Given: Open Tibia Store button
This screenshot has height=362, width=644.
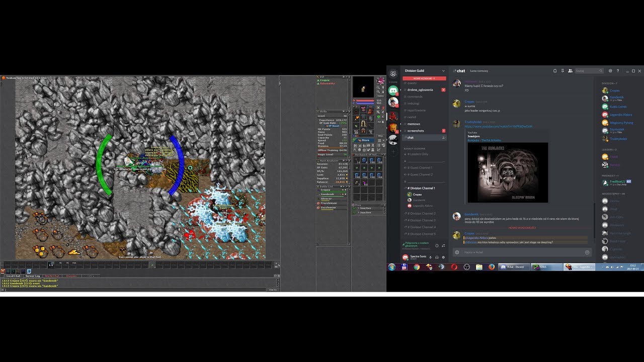Looking at the screenshot, I should pos(364,140).
